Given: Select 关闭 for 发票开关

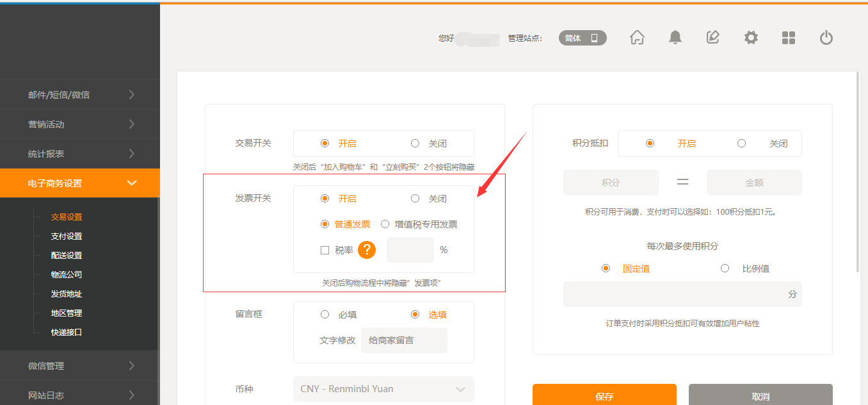Looking at the screenshot, I should click(415, 199).
